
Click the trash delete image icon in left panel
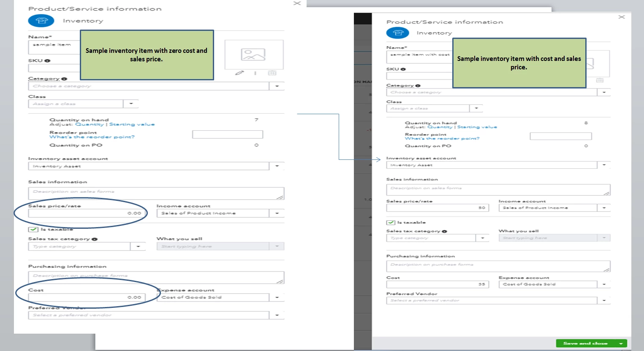point(272,73)
